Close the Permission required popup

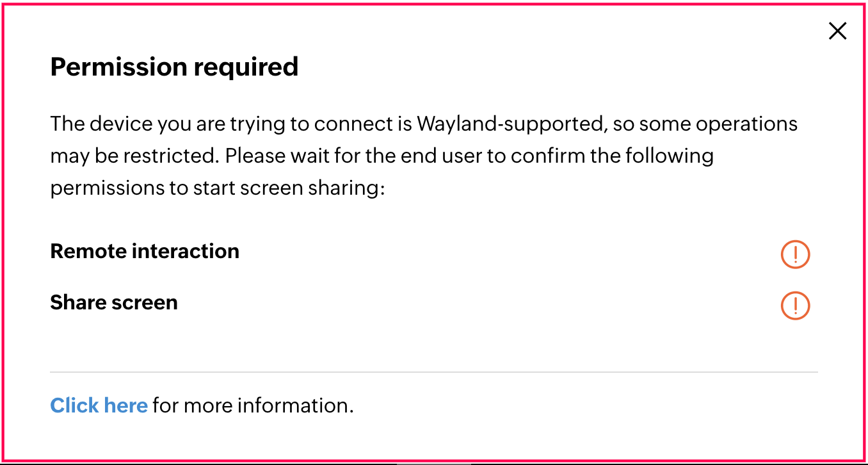tap(837, 31)
